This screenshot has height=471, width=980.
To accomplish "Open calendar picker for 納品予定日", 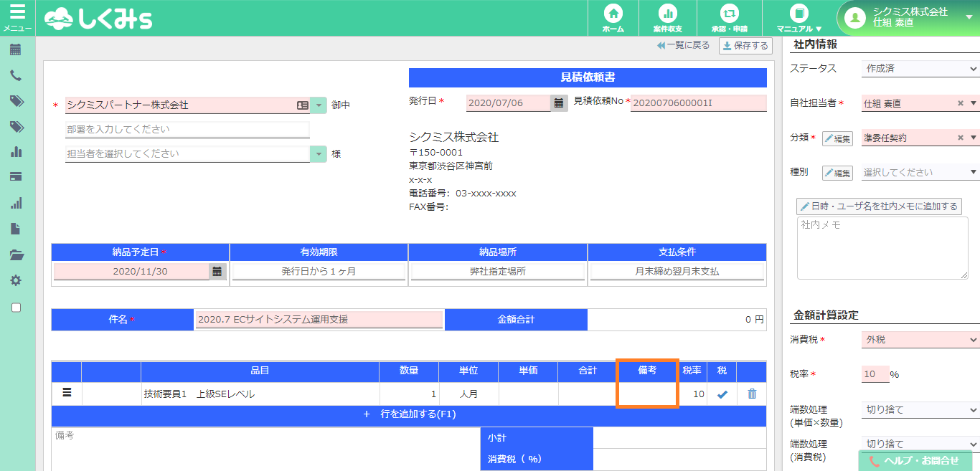I will [x=217, y=271].
